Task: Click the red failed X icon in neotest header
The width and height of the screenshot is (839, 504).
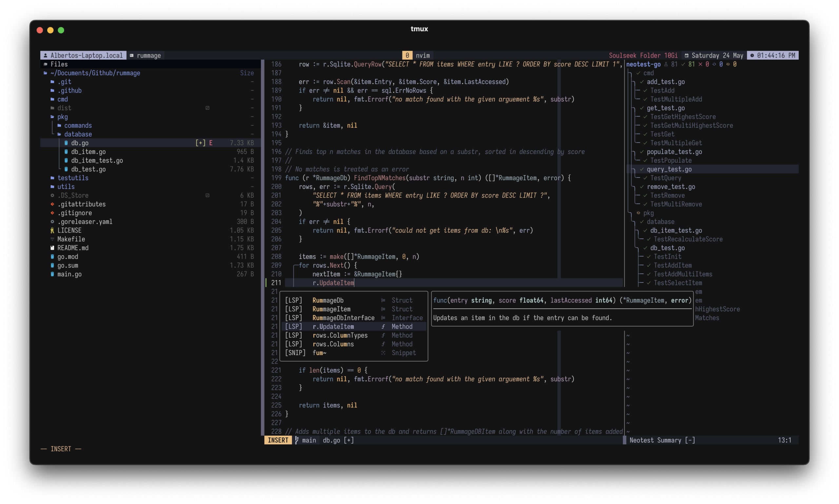Action: [x=700, y=64]
